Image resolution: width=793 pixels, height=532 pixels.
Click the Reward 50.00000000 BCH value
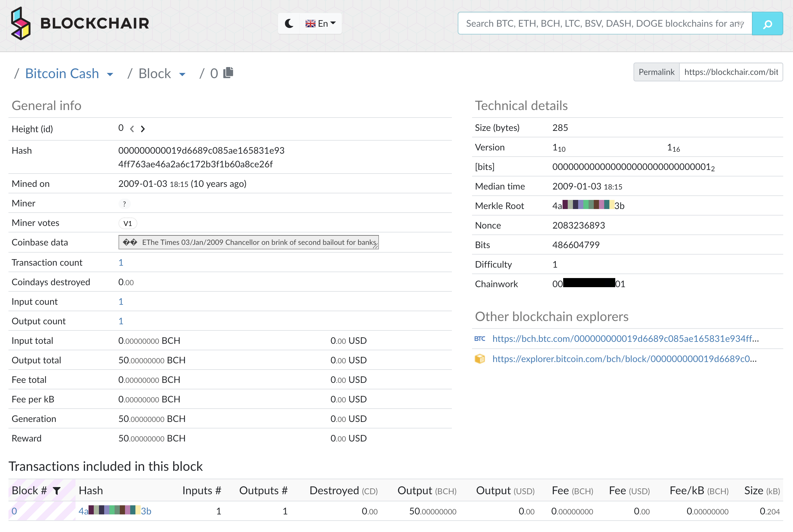click(x=152, y=438)
